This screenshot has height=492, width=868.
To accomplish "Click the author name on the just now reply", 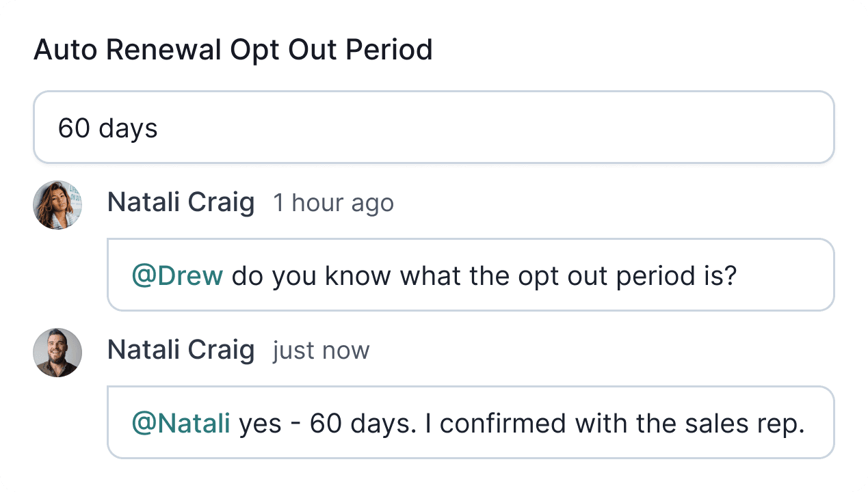I will [181, 350].
